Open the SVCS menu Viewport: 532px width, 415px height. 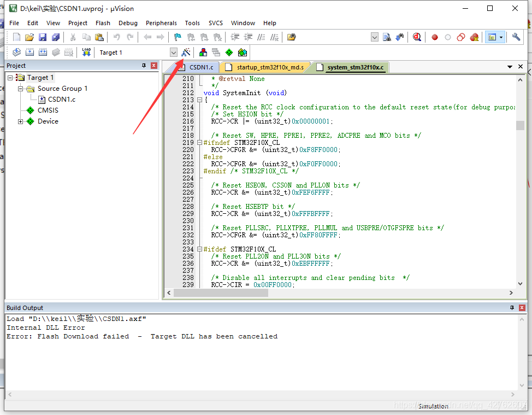click(215, 23)
